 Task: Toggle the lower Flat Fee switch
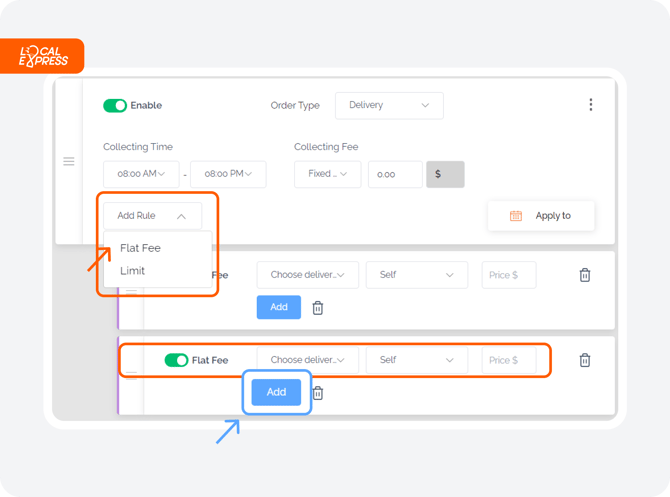pyautogui.click(x=176, y=360)
